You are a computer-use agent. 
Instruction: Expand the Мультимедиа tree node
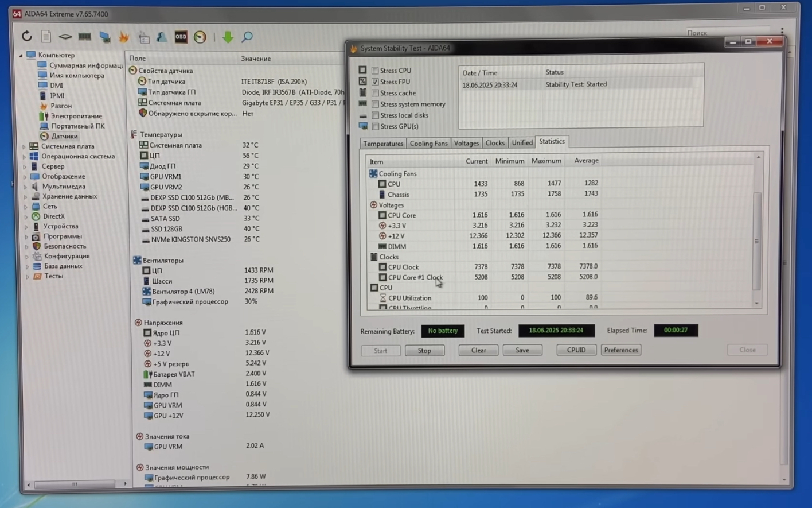25,187
